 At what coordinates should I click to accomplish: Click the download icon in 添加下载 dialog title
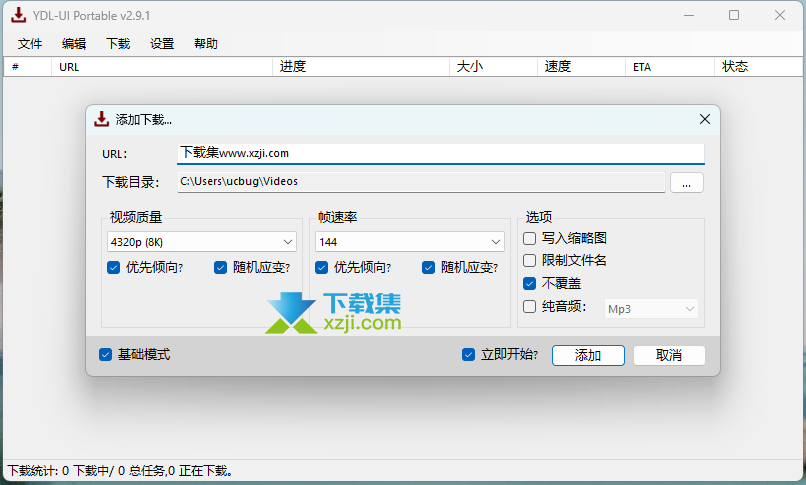102,119
